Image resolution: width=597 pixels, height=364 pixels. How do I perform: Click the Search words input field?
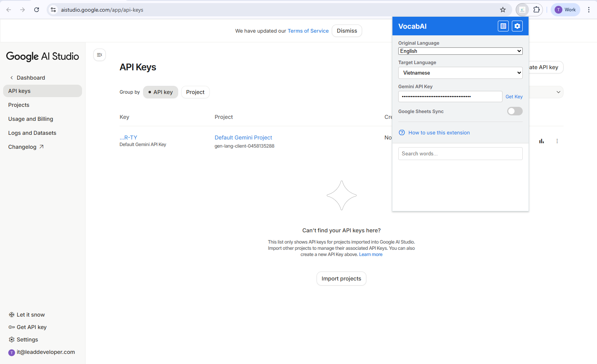coord(460,153)
